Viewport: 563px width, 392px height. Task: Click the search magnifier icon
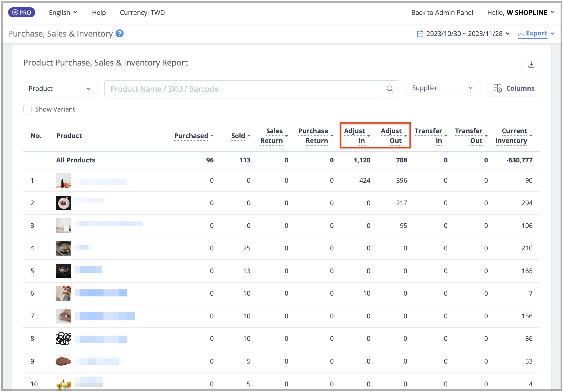pyautogui.click(x=390, y=89)
